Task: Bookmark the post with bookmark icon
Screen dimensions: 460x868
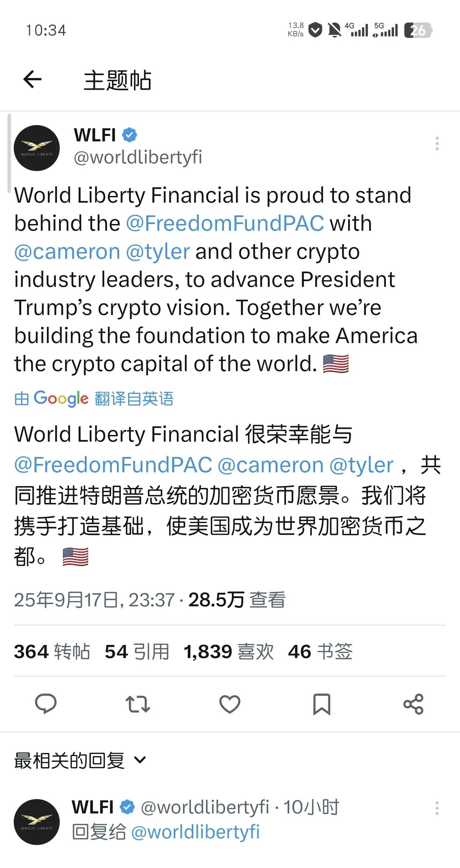Action: point(322,704)
